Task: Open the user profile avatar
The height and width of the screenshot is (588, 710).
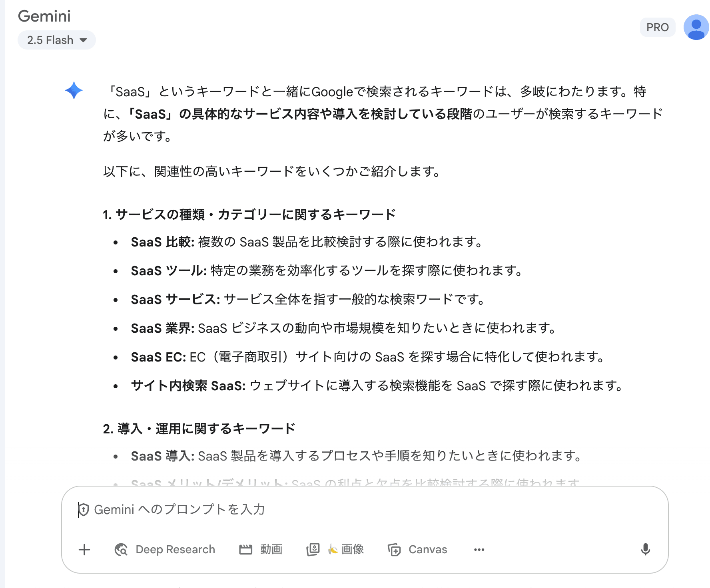Action: pyautogui.click(x=696, y=27)
